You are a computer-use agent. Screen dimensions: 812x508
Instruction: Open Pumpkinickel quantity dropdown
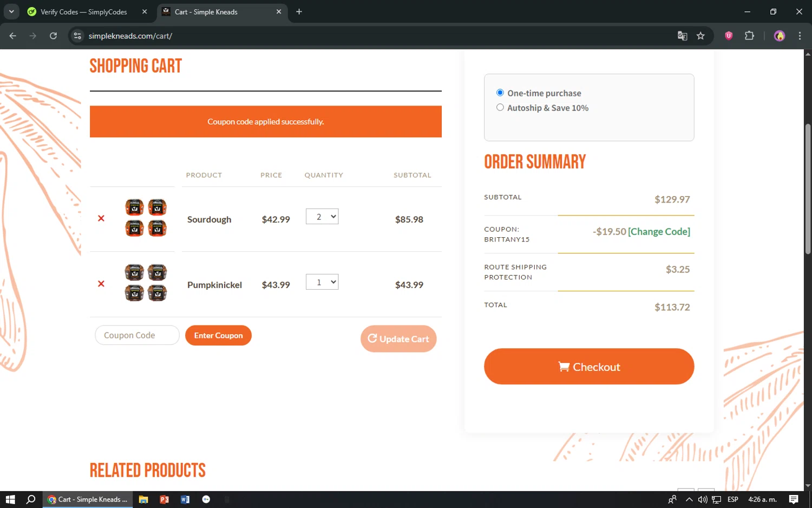322,282
